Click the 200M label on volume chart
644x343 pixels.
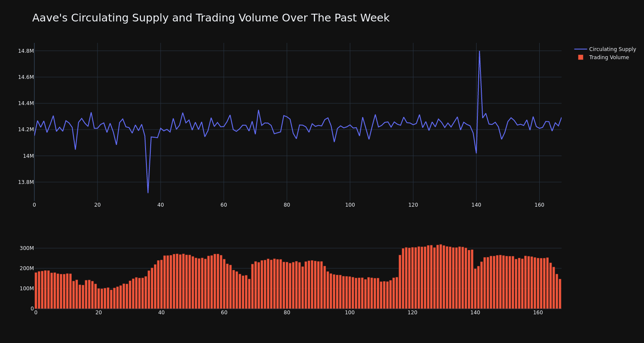[x=27, y=268]
